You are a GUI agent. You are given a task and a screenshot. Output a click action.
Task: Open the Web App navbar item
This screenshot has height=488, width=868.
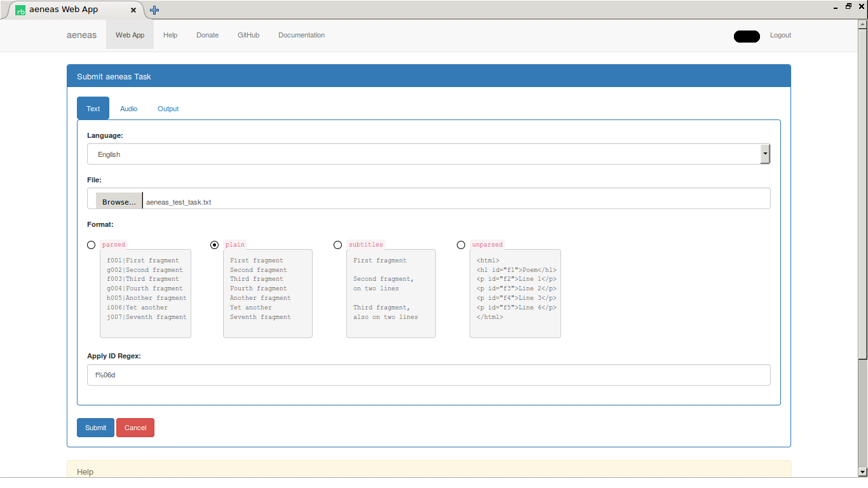tap(130, 35)
